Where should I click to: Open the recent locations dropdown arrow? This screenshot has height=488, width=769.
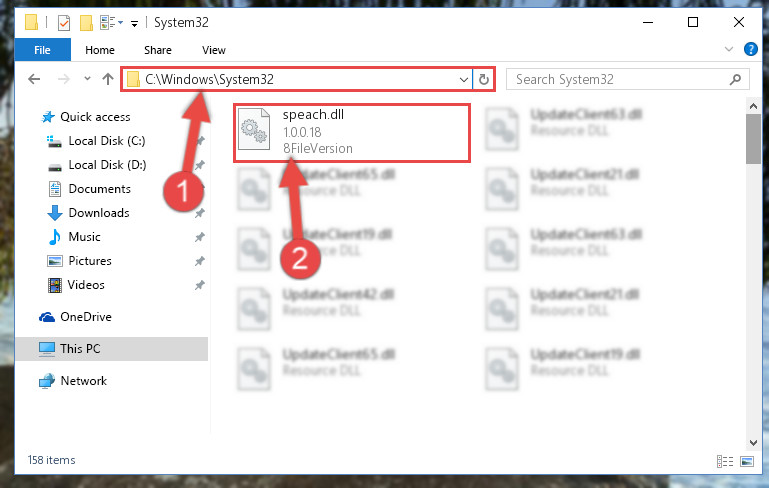tap(87, 78)
